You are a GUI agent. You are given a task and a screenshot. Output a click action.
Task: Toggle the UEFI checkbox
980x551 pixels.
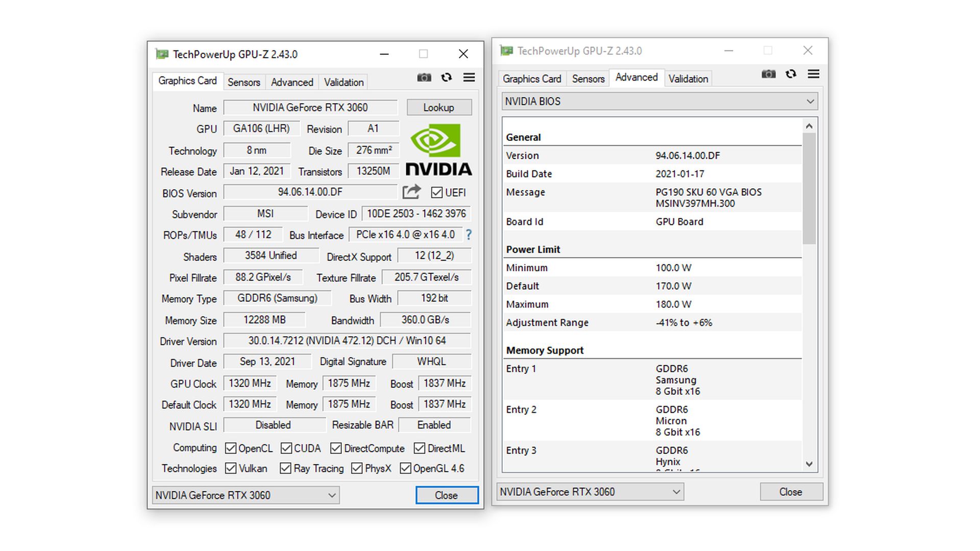(438, 192)
